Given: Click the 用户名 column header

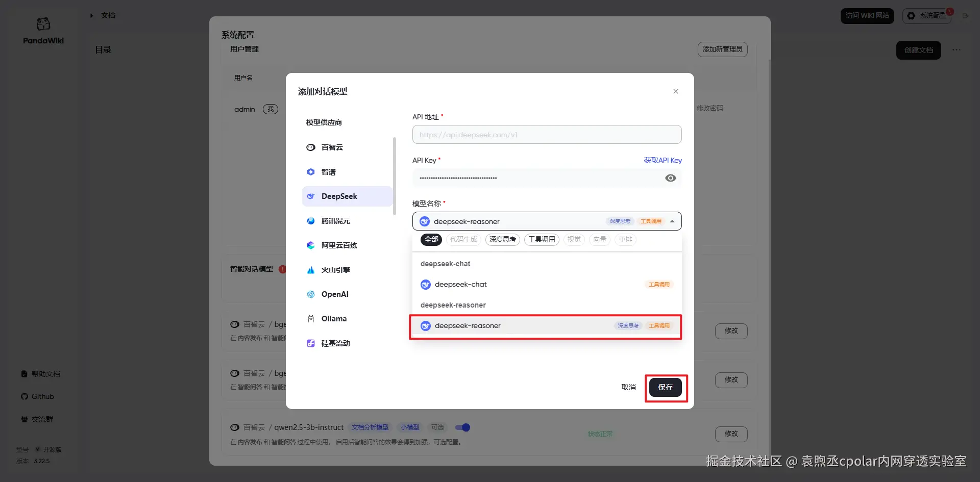Looking at the screenshot, I should coord(243,78).
